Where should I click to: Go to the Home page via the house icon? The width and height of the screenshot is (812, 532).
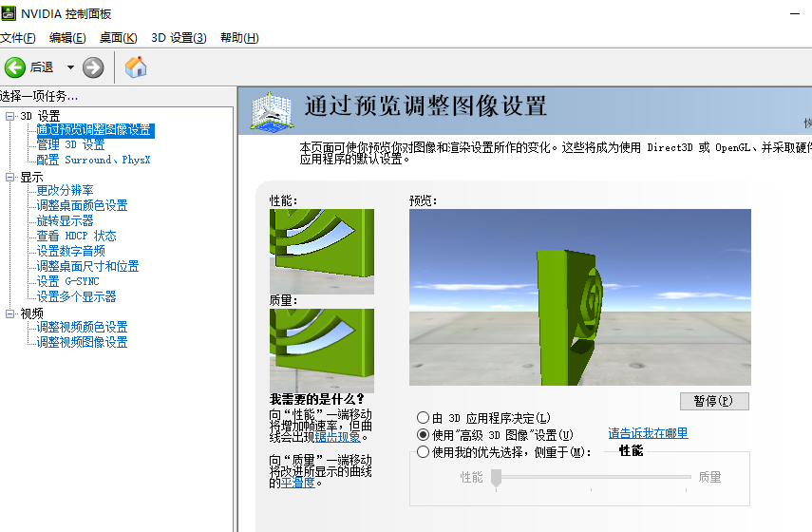(136, 66)
